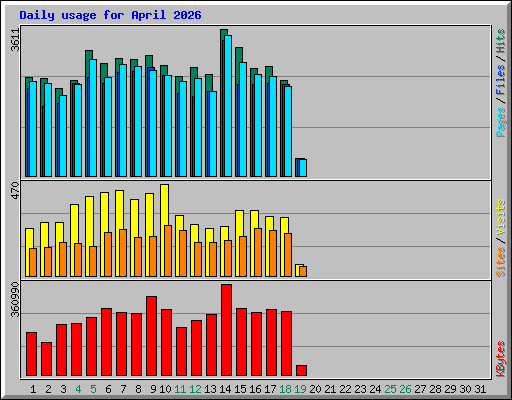
Task: Click green weekend day 26 label
Action: click(406, 389)
